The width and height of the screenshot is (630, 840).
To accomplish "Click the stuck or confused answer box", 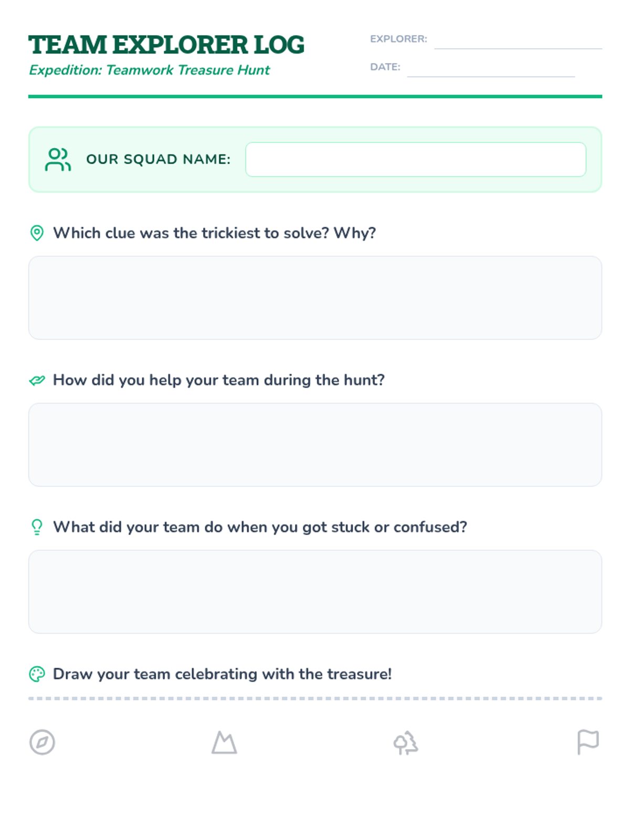I will (315, 592).
